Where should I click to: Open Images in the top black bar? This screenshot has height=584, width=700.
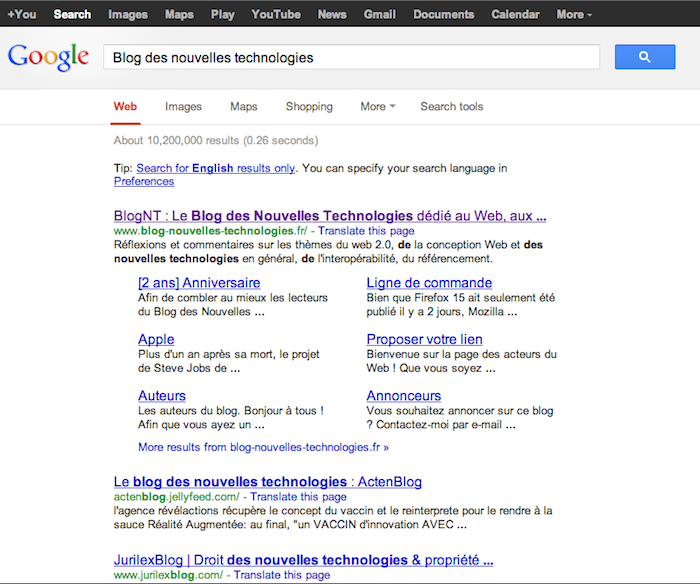coord(128,14)
